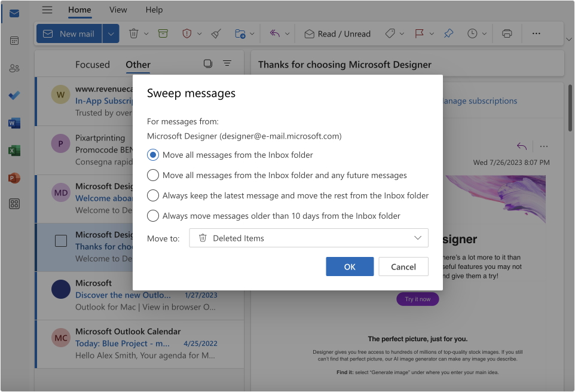Viewport: 575px width, 392px height.
Task: Choose 'Always keep the latest message' sweep option
Action: [x=152, y=195]
